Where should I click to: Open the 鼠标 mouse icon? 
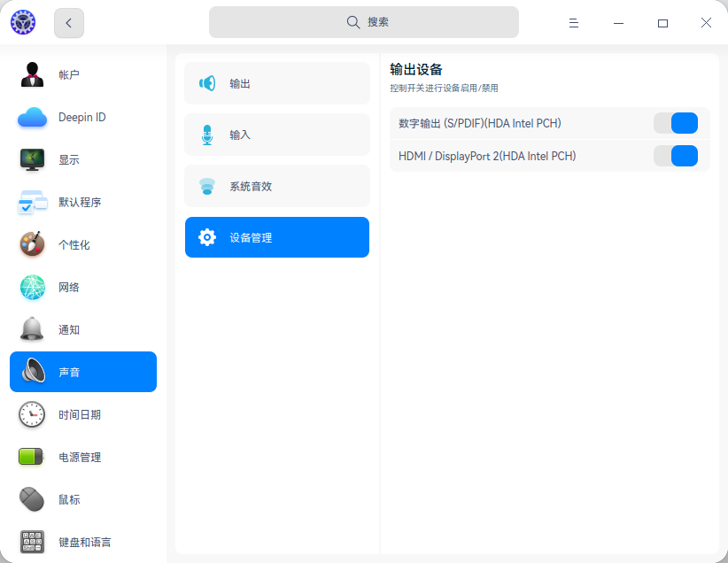[x=32, y=499]
